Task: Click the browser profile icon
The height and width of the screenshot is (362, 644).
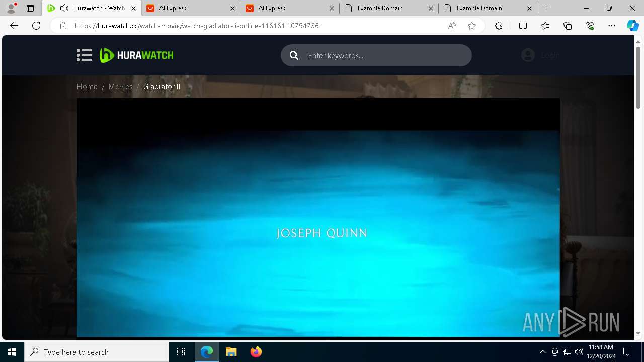Action: click(11, 8)
